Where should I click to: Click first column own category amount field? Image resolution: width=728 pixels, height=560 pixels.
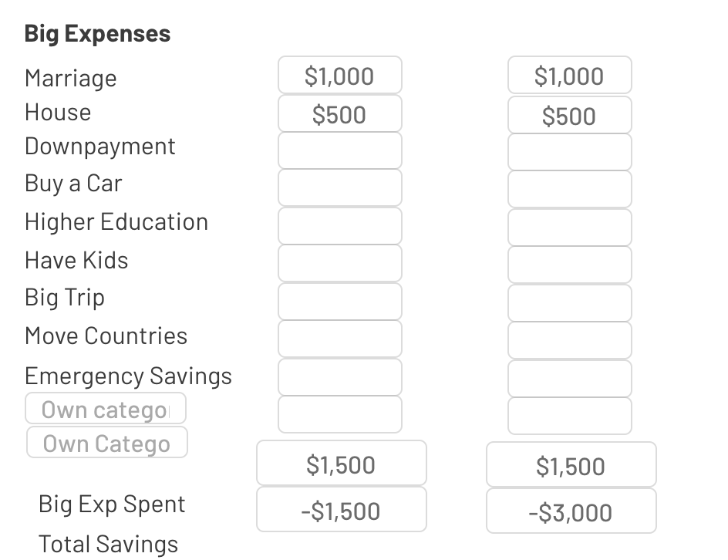[x=340, y=414]
